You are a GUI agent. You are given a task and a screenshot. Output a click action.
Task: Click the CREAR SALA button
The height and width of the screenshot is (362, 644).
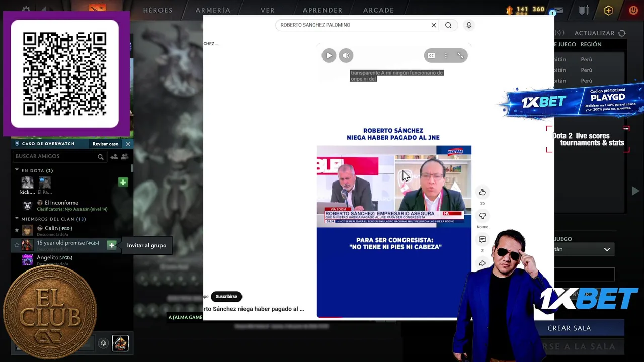coord(569,328)
